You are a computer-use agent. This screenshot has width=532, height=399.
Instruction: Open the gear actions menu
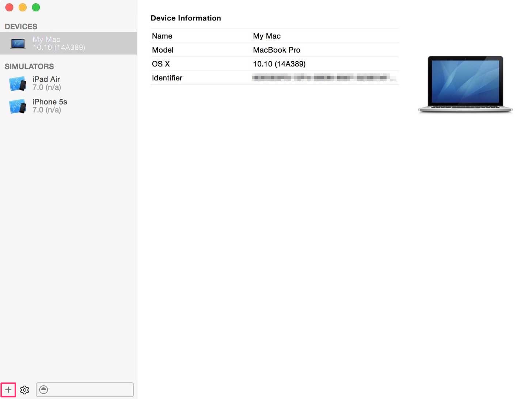pos(24,390)
